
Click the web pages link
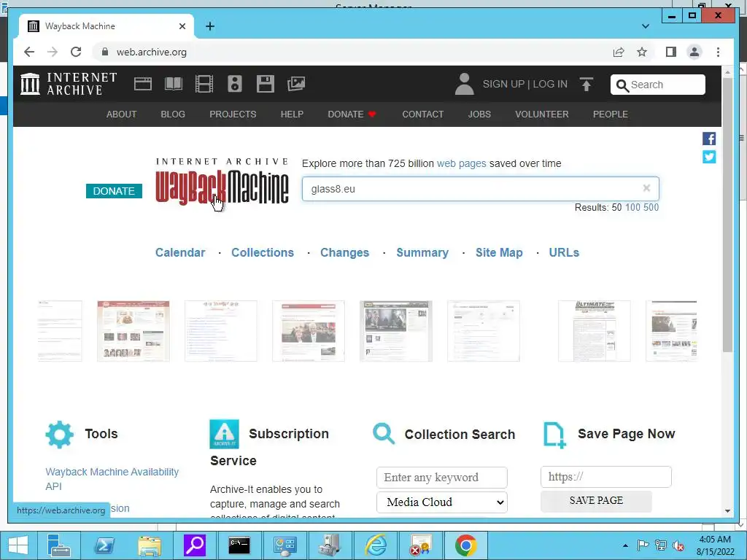click(462, 163)
